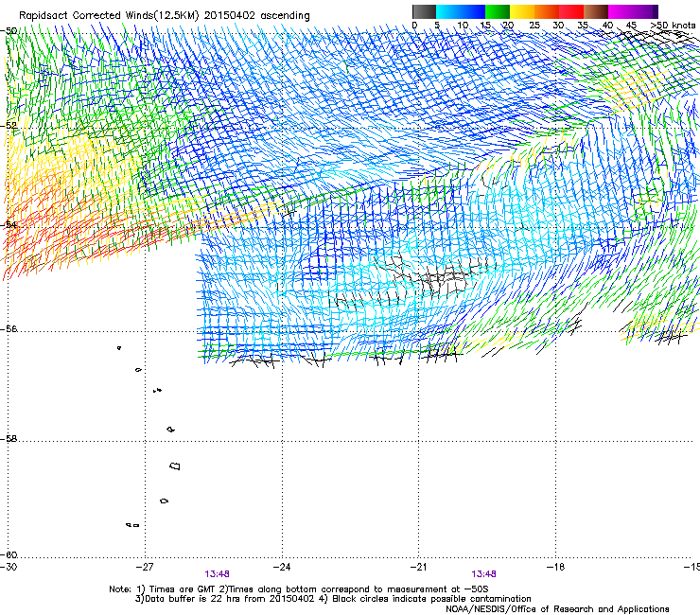Image resolution: width=700 pixels, height=615 pixels.
Task: Click the magenta 40-45 knots legend swatch
Action: click(621, 11)
